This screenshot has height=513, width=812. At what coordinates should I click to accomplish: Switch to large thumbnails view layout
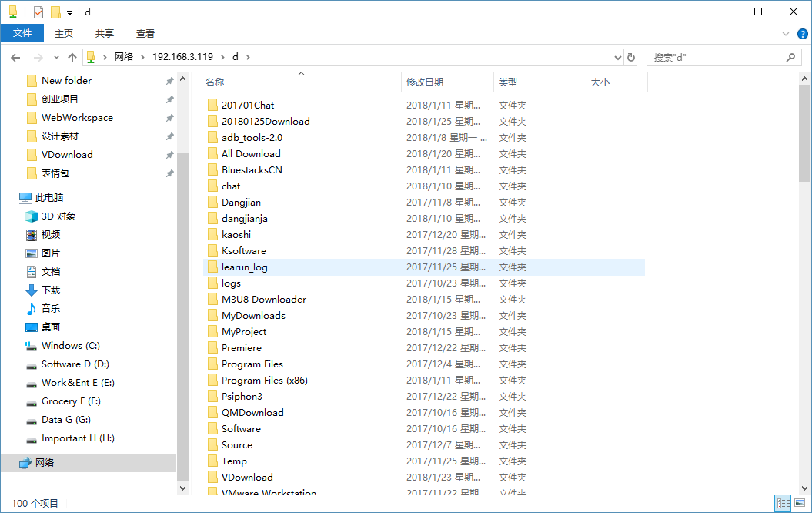tap(800, 503)
